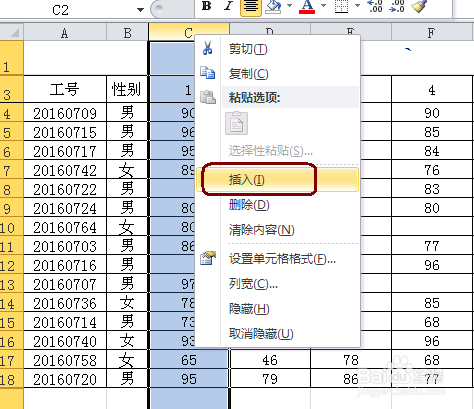Click cell containing 20160720
The width and height of the screenshot is (474, 409).
click(65, 379)
